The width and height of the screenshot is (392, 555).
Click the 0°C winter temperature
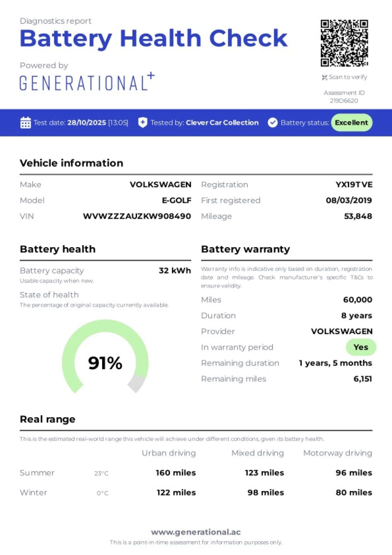[x=102, y=493]
